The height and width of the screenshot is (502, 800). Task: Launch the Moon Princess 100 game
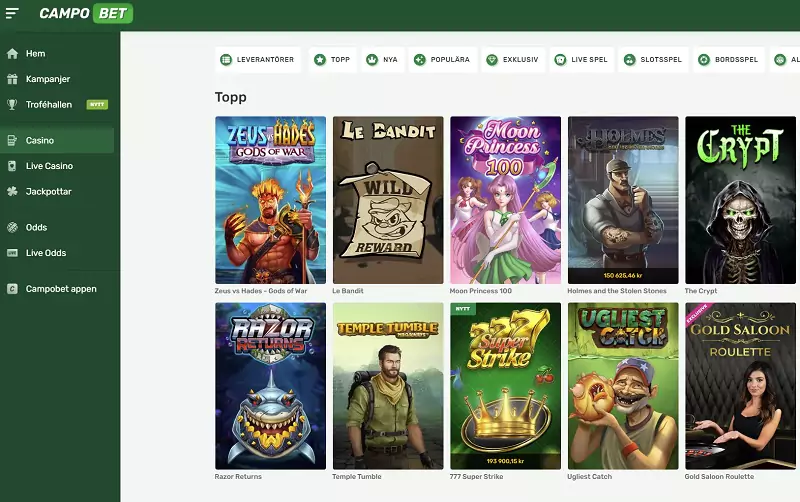(504, 200)
